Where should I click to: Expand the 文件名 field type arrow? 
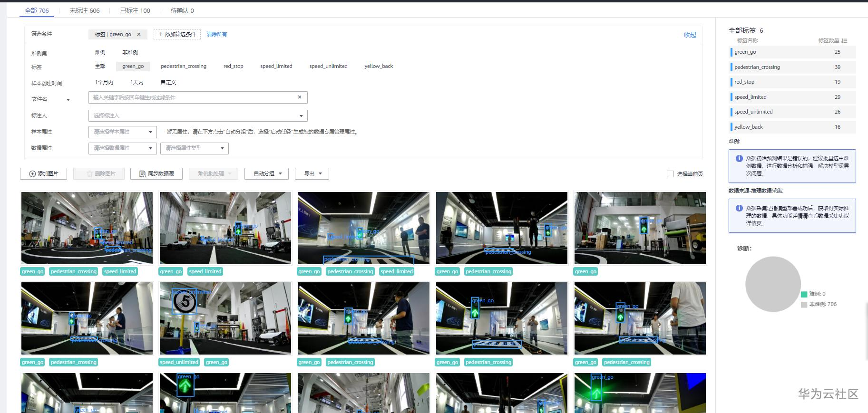[x=68, y=100]
